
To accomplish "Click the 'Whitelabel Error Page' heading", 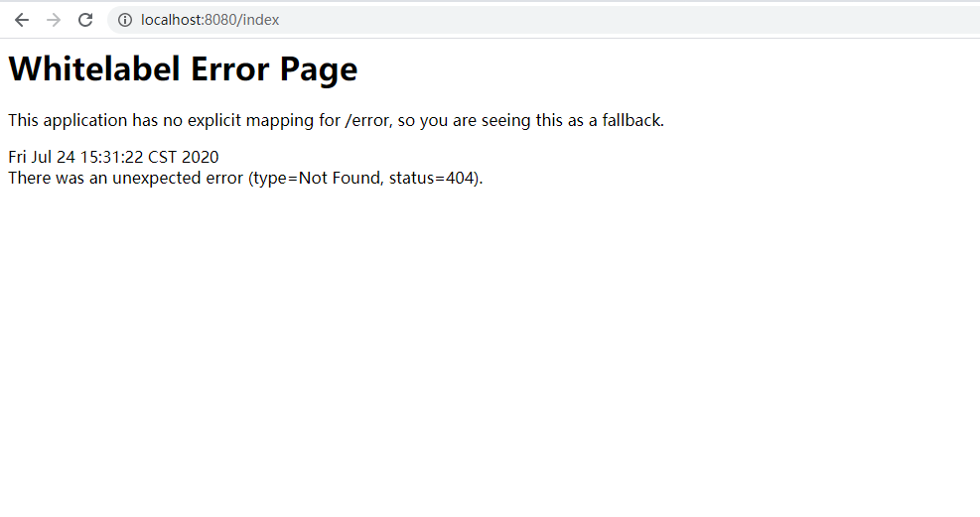I will (183, 68).
